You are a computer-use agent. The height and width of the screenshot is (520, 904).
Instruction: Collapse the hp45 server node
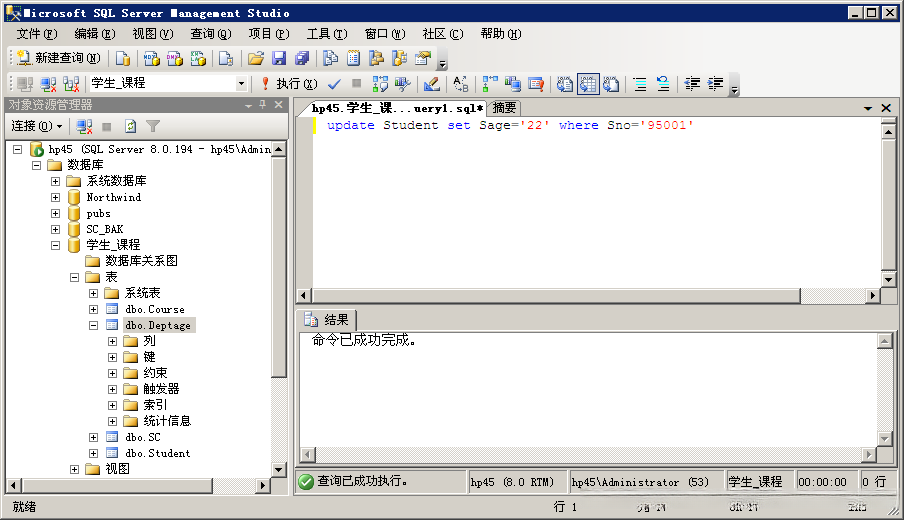[18, 149]
